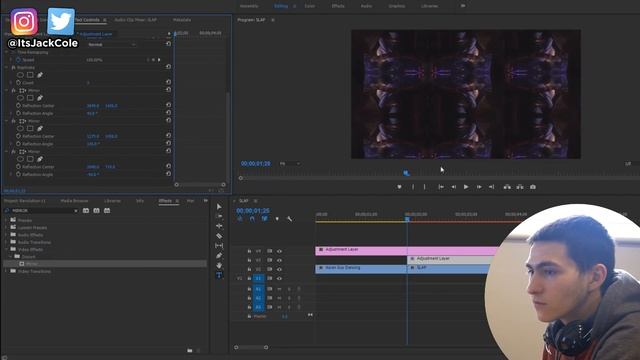Screen dimensions: 640x360
Task: Toggle eye icon on the V1 track
Action: (x=279, y=278)
